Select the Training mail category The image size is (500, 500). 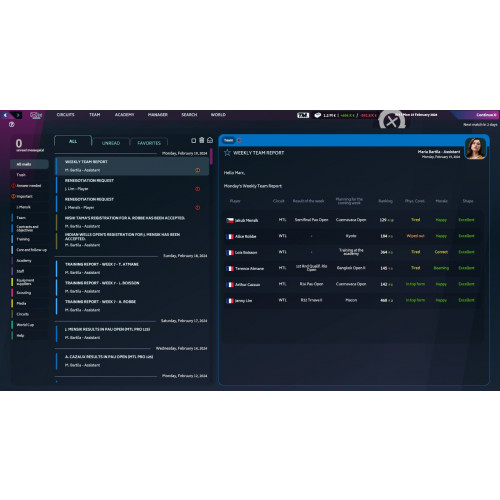click(x=23, y=239)
